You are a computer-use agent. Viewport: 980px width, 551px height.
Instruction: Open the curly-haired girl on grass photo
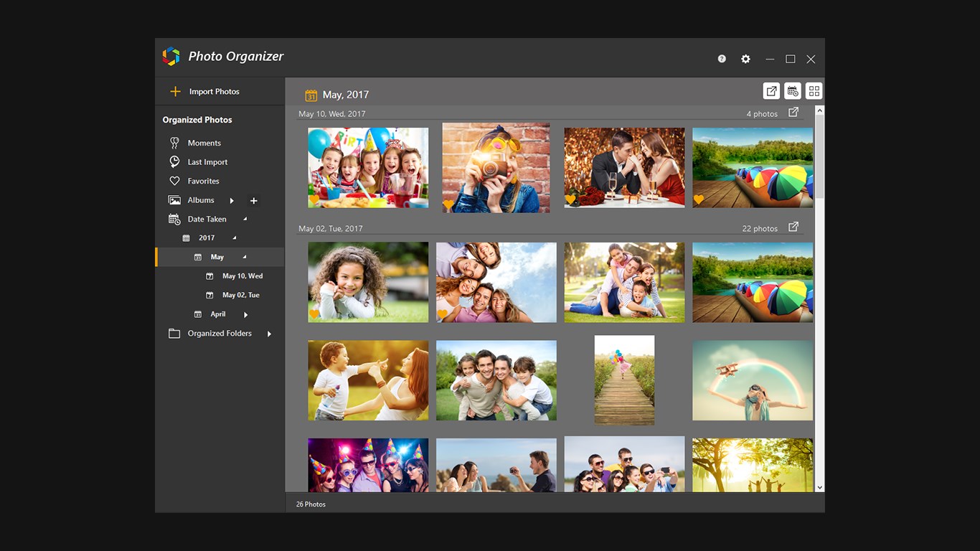pyautogui.click(x=368, y=282)
